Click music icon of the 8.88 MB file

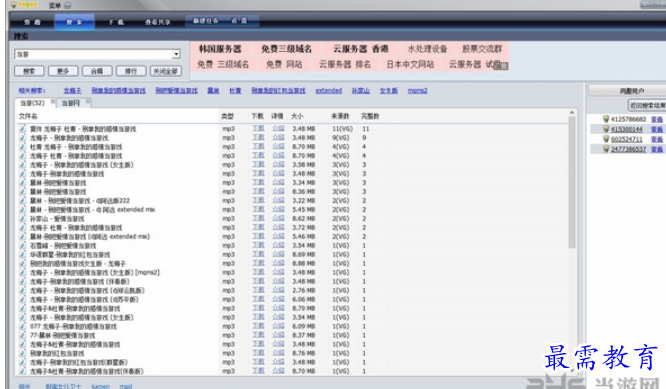click(x=23, y=263)
